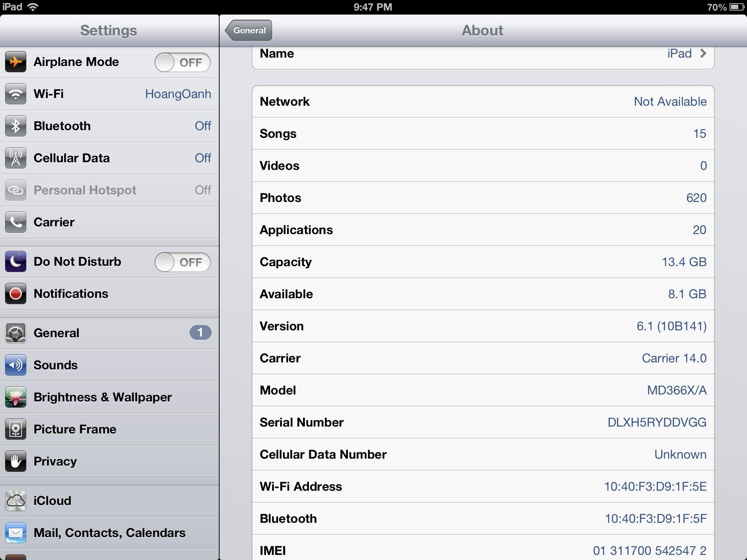The image size is (747, 560).
Task: Tap the Airplane Mode plane icon
Action: [x=16, y=62]
